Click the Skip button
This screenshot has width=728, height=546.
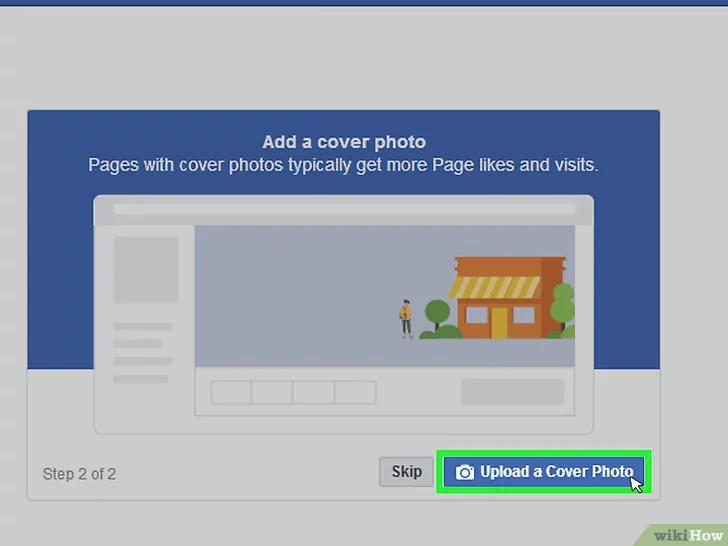406,472
